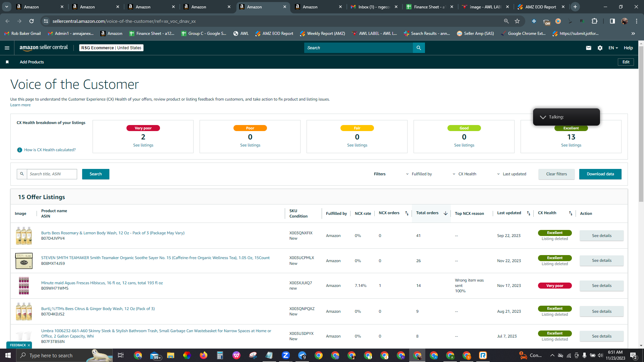This screenshot has height=362, width=644.
Task: Open the EN language dropdown
Action: coord(613,48)
